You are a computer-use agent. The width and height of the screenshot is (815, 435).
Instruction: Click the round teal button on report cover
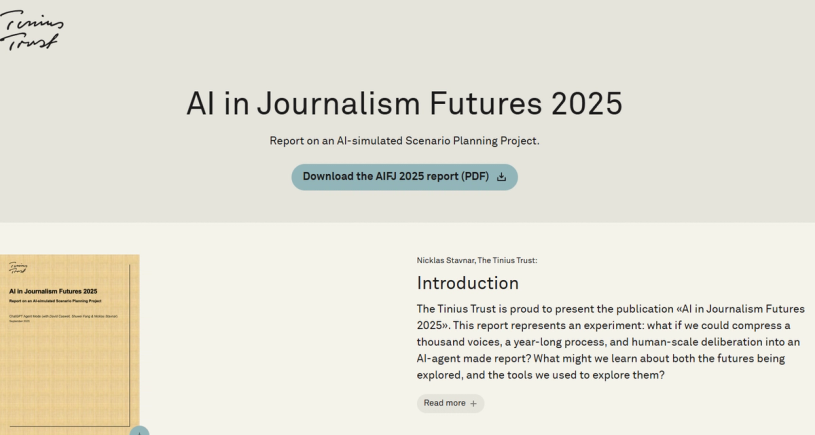(x=139, y=431)
